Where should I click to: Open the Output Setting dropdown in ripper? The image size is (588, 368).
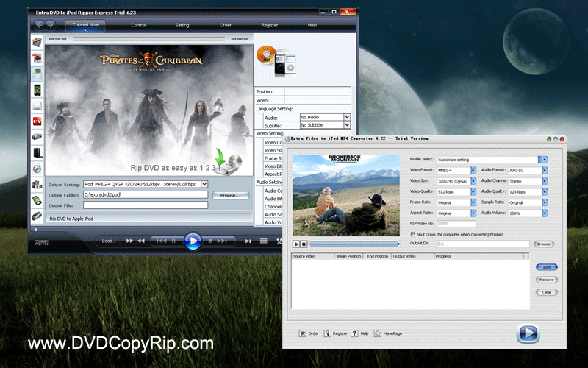click(204, 184)
